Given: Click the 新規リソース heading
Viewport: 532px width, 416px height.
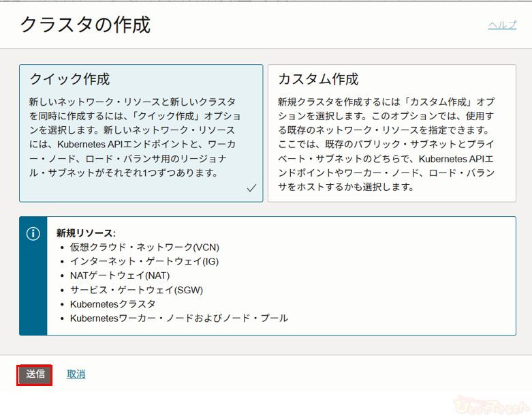Looking at the screenshot, I should coord(86,233).
